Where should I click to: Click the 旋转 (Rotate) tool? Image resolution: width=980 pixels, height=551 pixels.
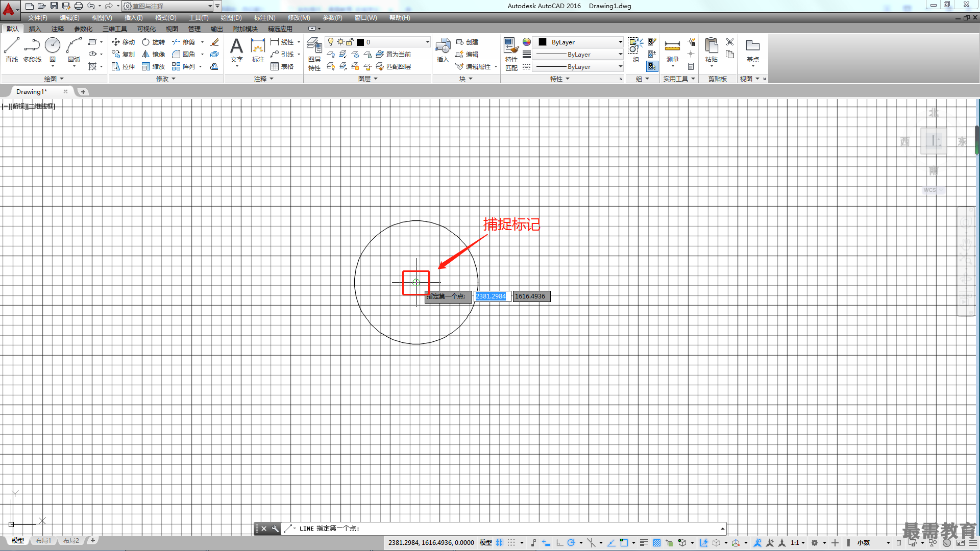pyautogui.click(x=153, y=42)
